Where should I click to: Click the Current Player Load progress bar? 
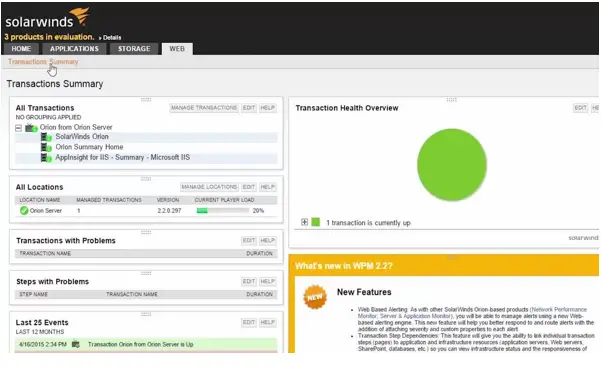point(223,211)
